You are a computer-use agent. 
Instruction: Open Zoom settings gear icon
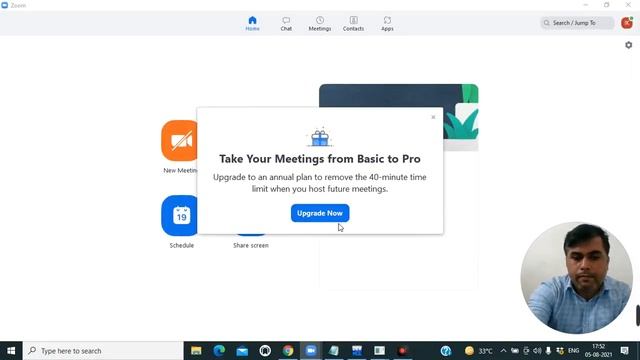pos(629,45)
